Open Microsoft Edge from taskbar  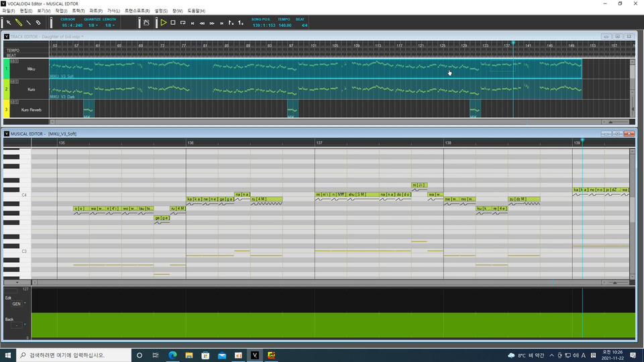[172, 355]
